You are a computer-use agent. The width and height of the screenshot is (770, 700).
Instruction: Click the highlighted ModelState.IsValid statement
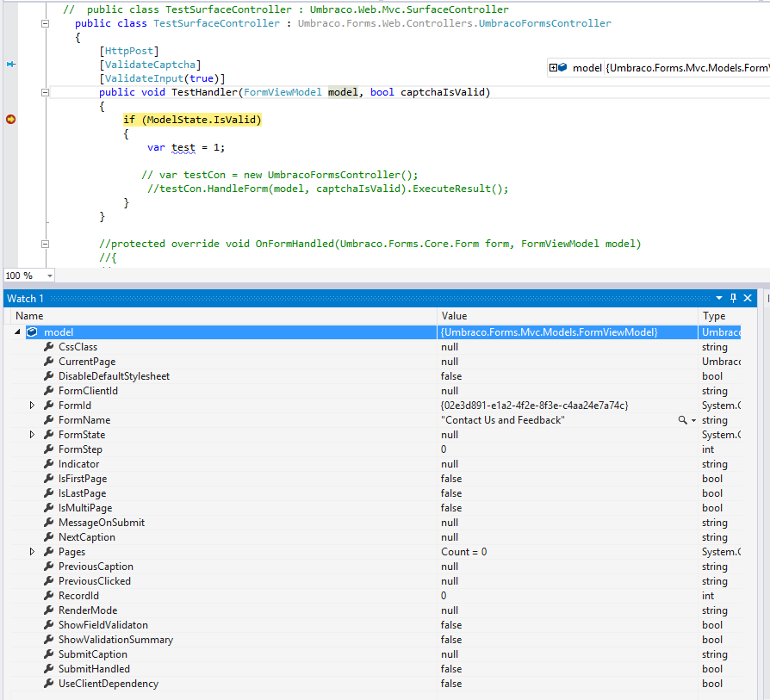pos(192,120)
